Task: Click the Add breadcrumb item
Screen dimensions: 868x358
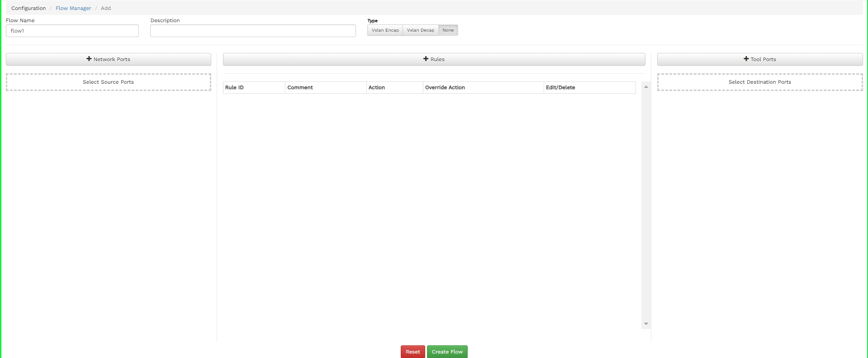Action: coord(106,8)
